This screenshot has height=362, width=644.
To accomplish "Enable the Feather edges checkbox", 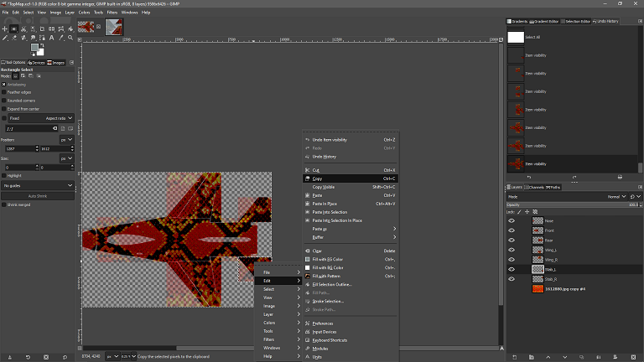I will pos(4,92).
